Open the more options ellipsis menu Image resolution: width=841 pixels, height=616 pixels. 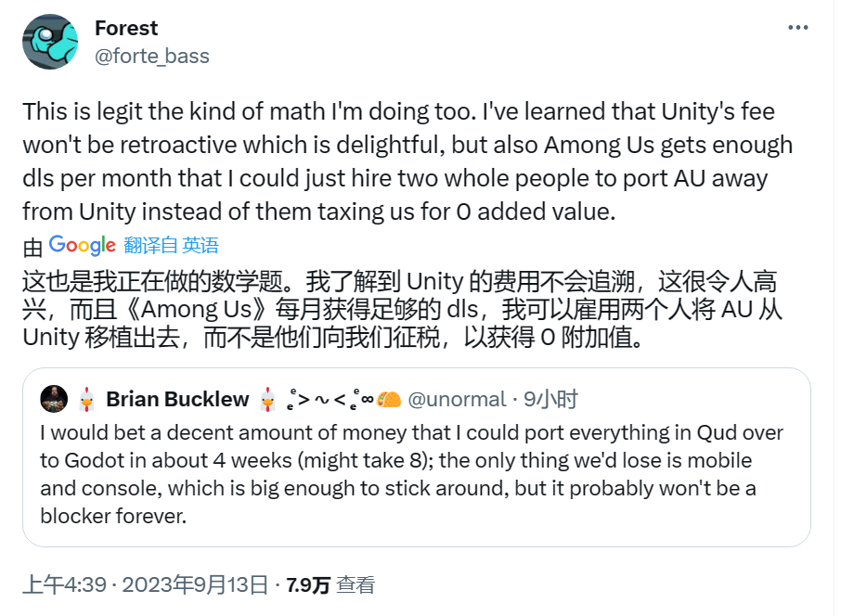[798, 28]
